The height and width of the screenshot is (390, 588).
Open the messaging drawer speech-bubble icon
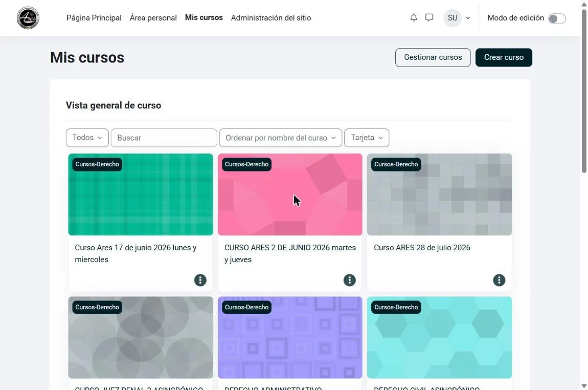point(429,17)
